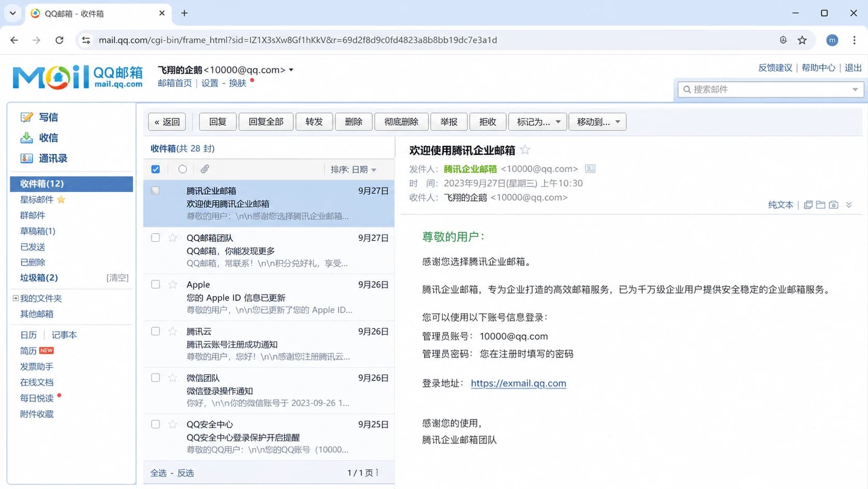Click the folder icon in the email header
The width and height of the screenshot is (868, 489).
tap(821, 205)
